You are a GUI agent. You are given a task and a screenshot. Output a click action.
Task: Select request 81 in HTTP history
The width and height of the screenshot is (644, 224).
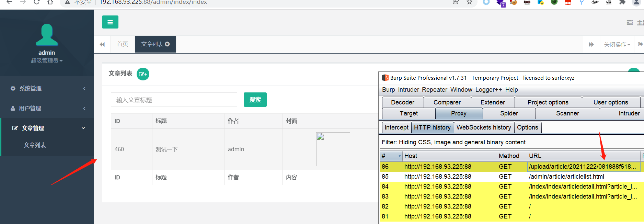pos(511,216)
